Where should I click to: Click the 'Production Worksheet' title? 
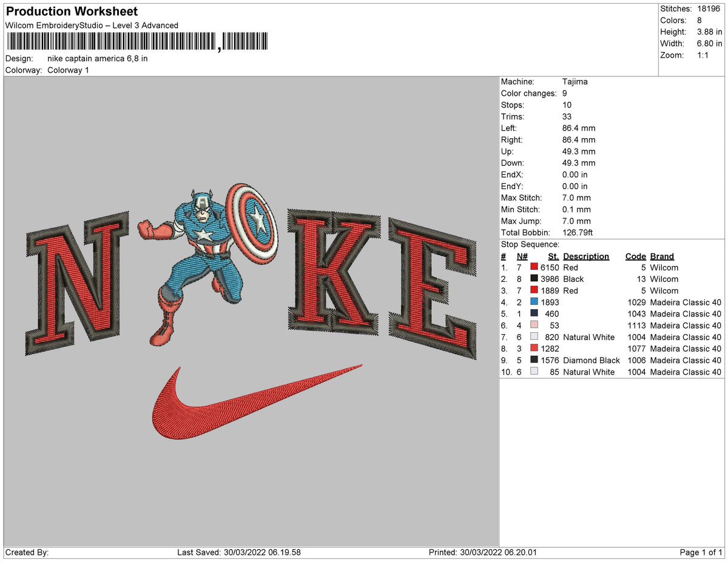[72, 12]
